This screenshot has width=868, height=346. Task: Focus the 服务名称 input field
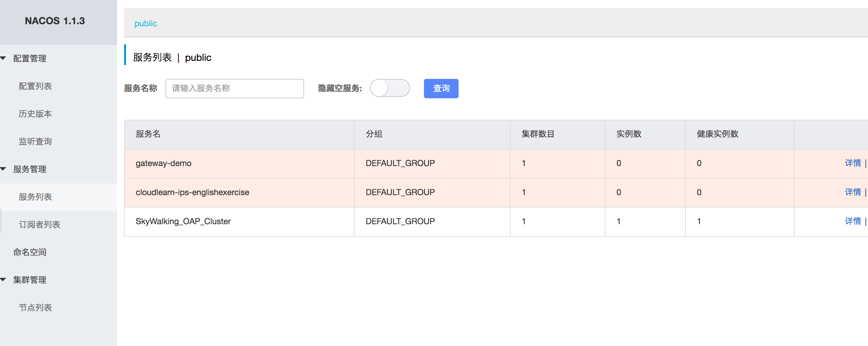tap(234, 89)
